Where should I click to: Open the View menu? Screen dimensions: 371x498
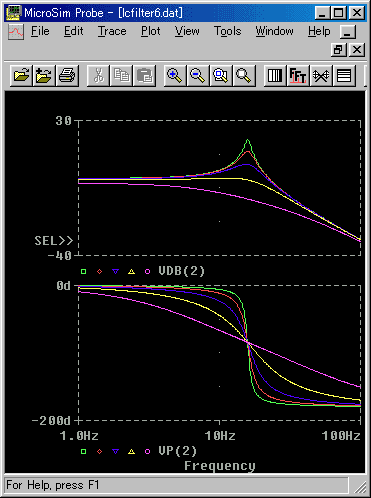[187, 31]
